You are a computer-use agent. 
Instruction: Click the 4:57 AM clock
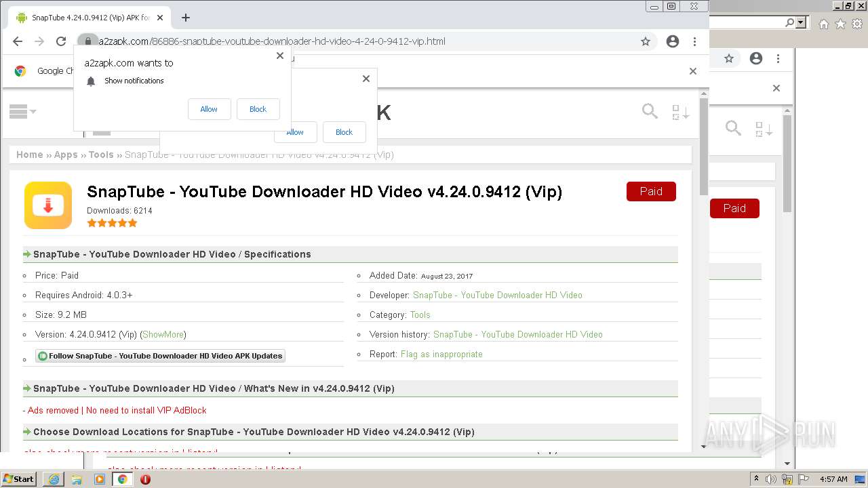click(833, 479)
